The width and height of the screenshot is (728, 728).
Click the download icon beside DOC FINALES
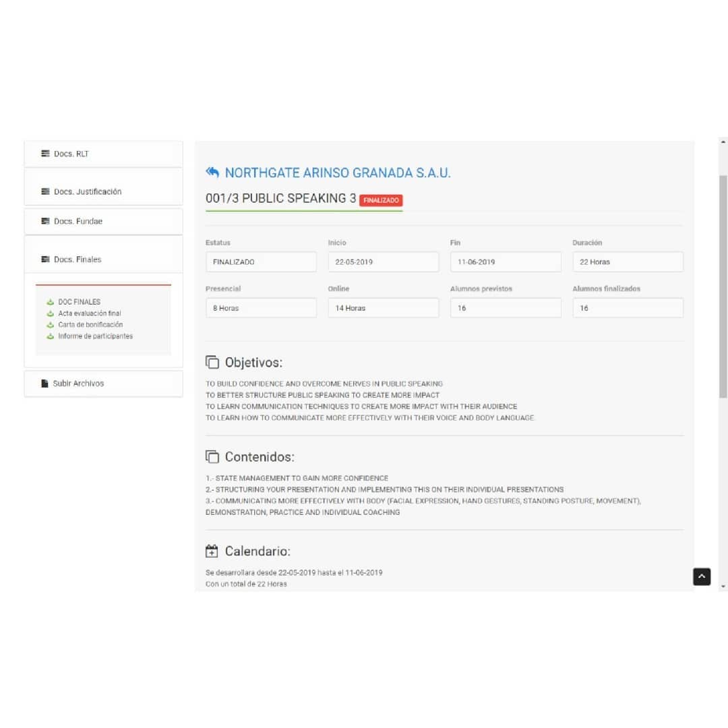tap(50, 302)
